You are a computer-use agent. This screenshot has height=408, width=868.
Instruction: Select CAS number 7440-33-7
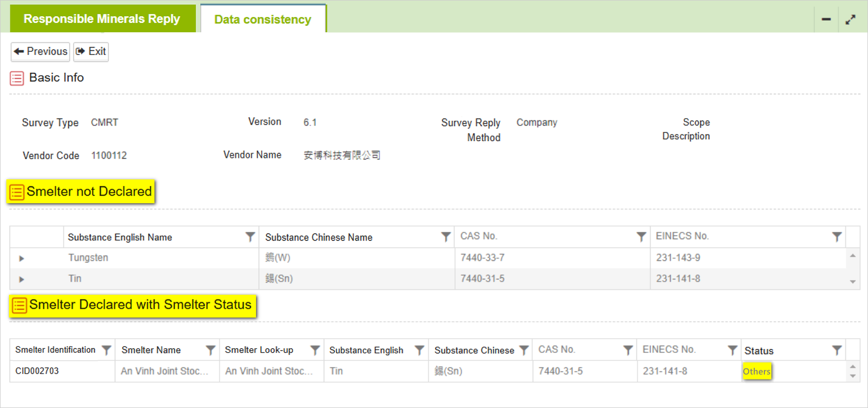pos(482,258)
